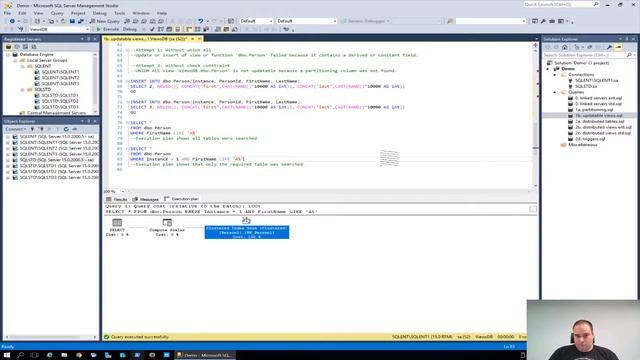Open the Query menu
640x360 pixels.
[57, 13]
